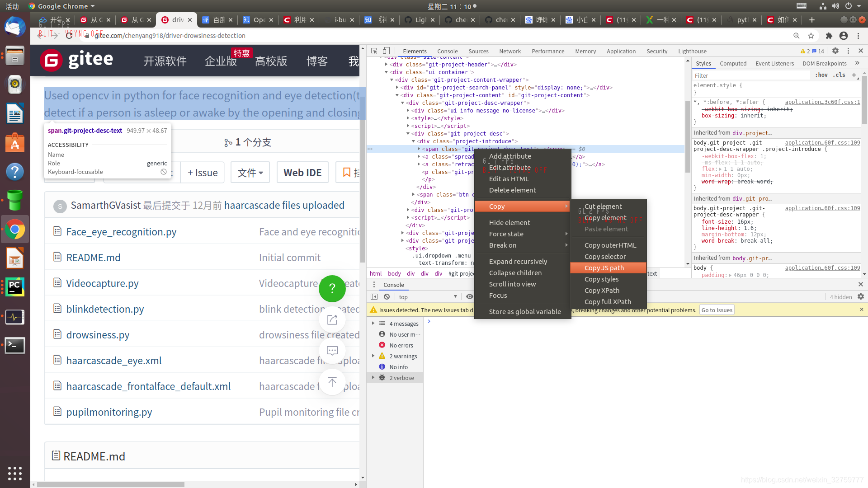Choose Delete element from context menu
Viewport: 868px width, 488px height.
pos(523,190)
